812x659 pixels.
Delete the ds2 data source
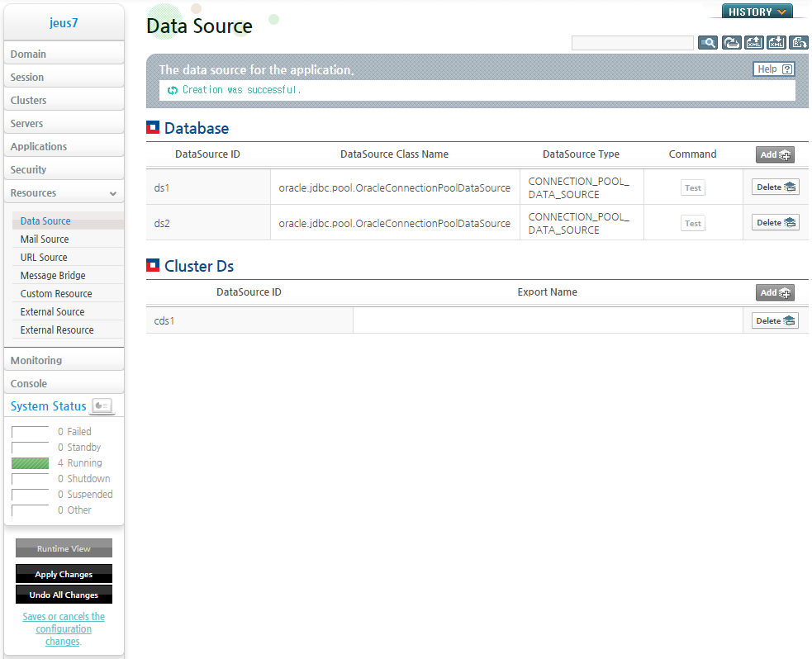[775, 223]
